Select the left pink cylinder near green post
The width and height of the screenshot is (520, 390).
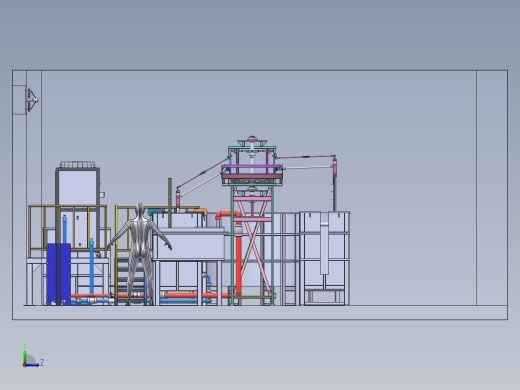[x=178, y=199]
